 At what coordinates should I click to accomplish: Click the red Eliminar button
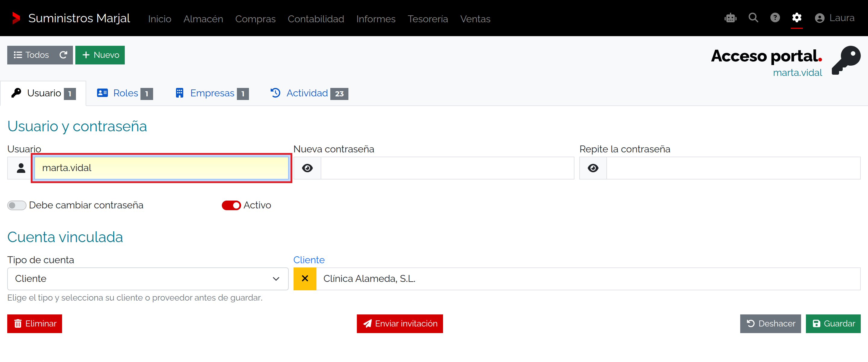[x=35, y=324]
